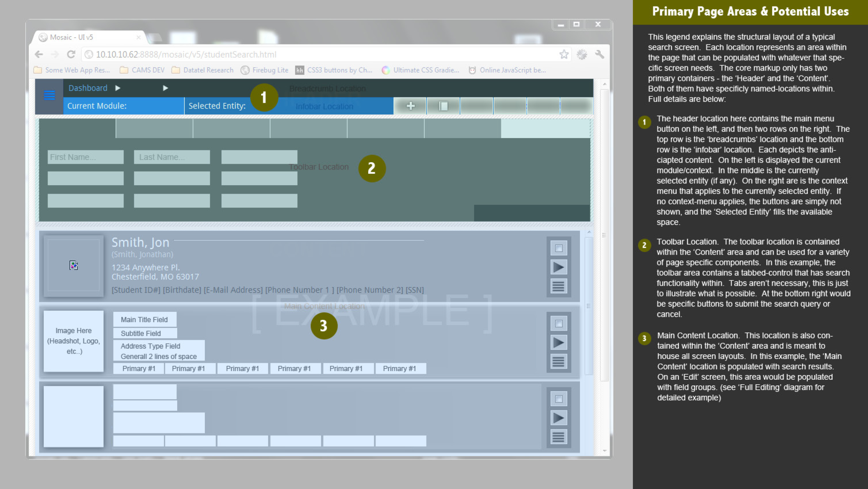Toggle the square select icon on the second result

[558, 323]
